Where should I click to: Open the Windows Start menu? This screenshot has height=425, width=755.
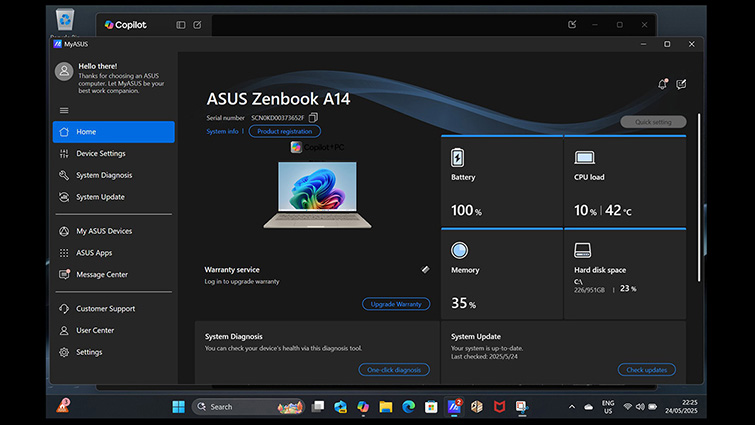[178, 407]
